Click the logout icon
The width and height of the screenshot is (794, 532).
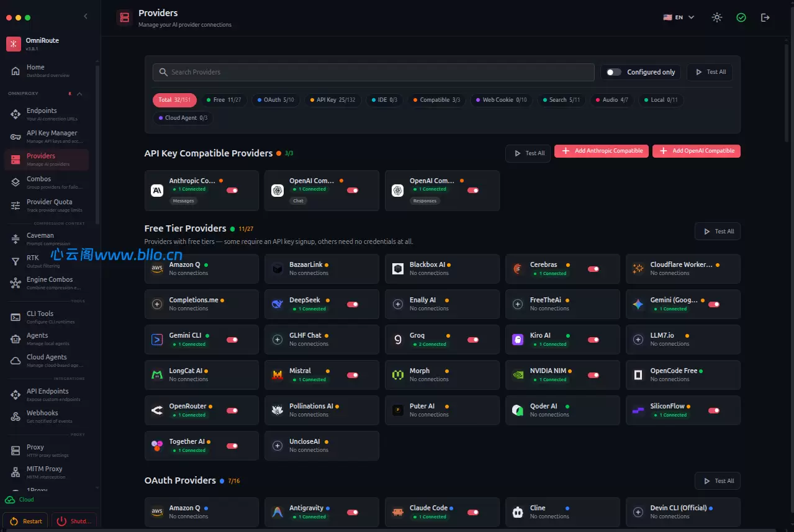tap(765, 17)
